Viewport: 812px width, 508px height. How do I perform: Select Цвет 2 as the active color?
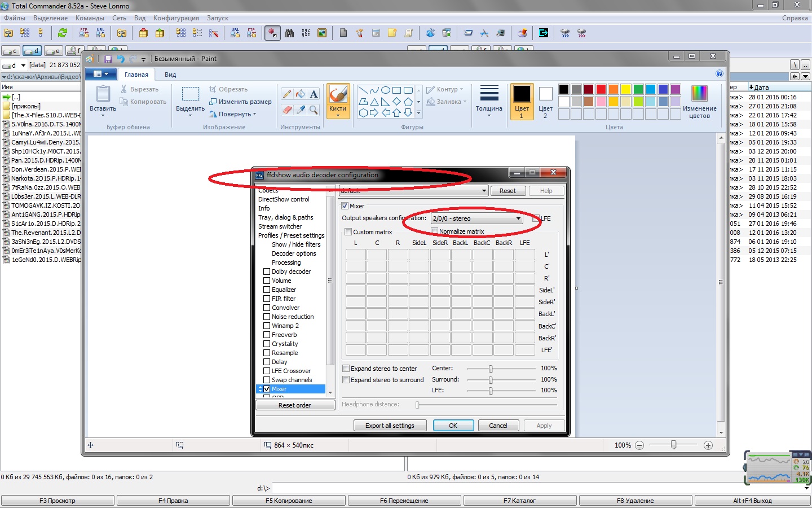pyautogui.click(x=545, y=102)
